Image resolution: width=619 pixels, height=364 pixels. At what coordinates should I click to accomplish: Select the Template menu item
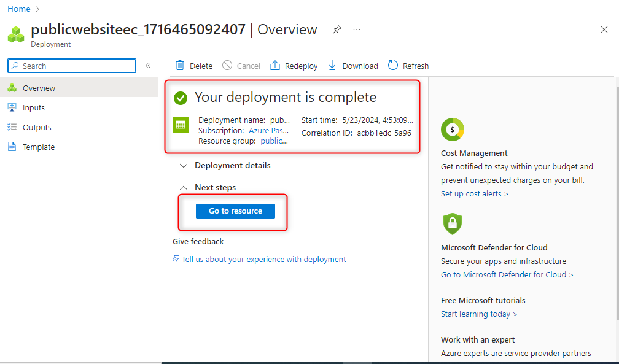tap(39, 147)
